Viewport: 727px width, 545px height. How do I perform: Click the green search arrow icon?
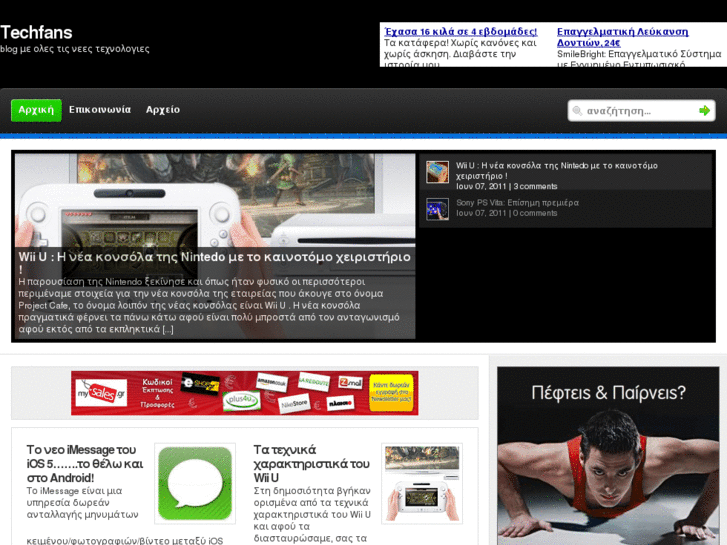[x=704, y=110]
